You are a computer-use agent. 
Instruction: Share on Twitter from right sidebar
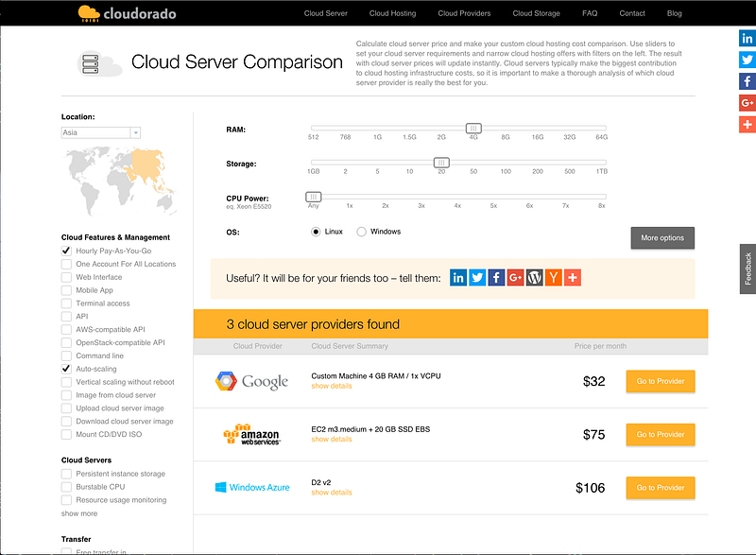(x=747, y=60)
